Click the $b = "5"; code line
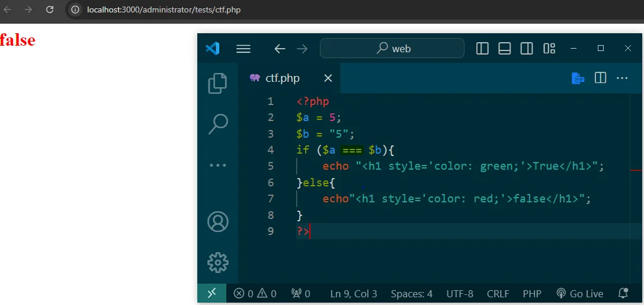The width and height of the screenshot is (644, 305). 325,134
